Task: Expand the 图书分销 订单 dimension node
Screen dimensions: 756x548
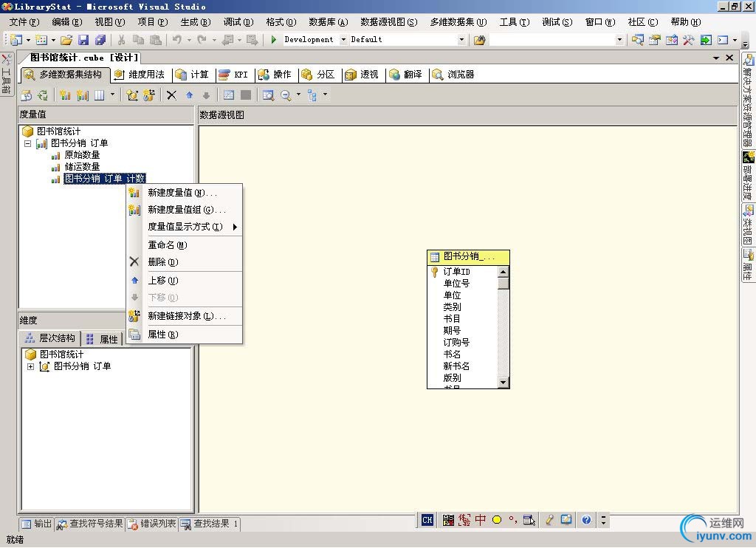Action: coord(30,366)
